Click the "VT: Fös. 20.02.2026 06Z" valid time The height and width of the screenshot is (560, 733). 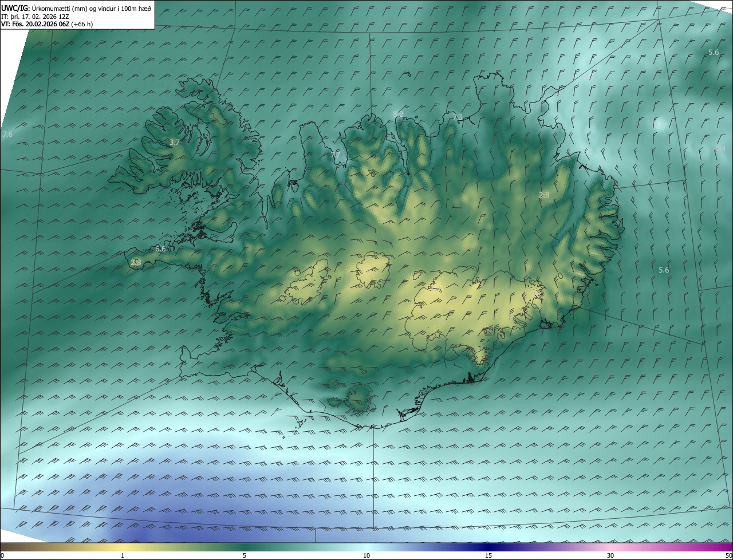pos(35,24)
